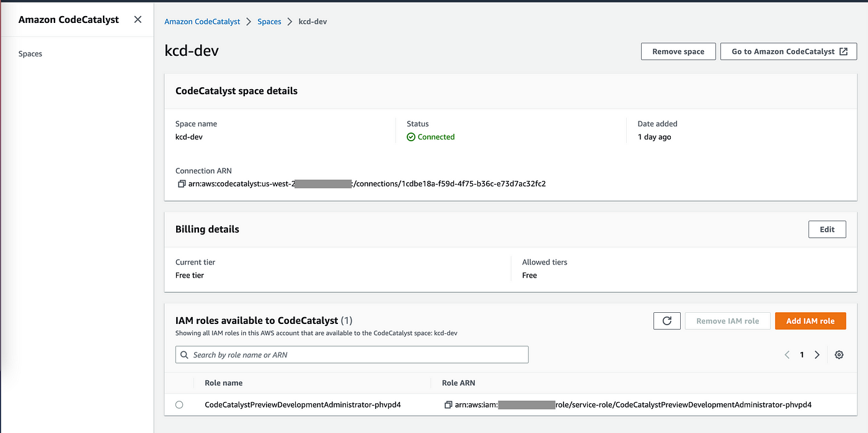
Task: Edit the billing details
Action: point(827,229)
